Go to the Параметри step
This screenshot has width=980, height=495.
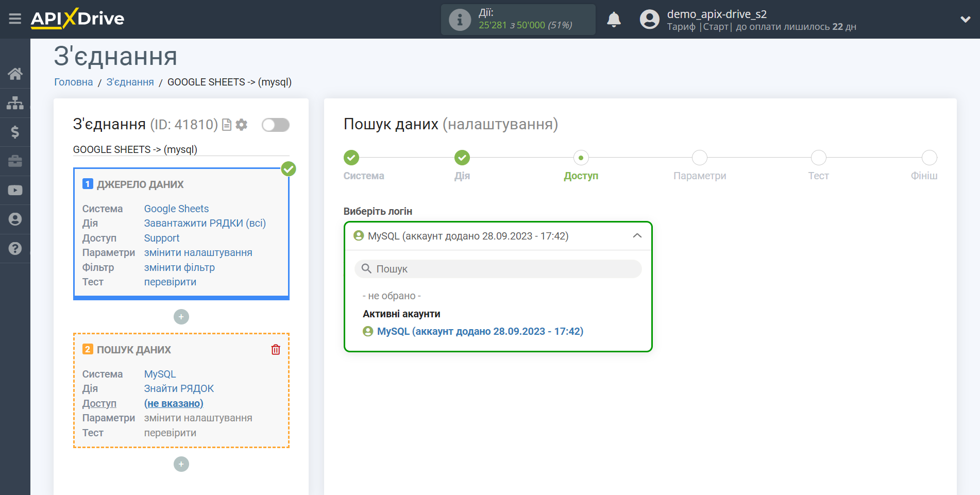click(x=700, y=158)
